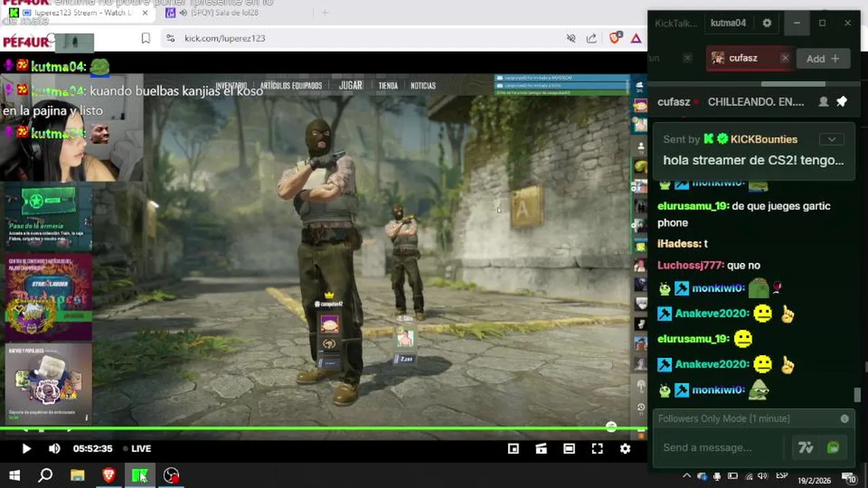Add a new chatroom tab
868x488 pixels.
(823, 59)
